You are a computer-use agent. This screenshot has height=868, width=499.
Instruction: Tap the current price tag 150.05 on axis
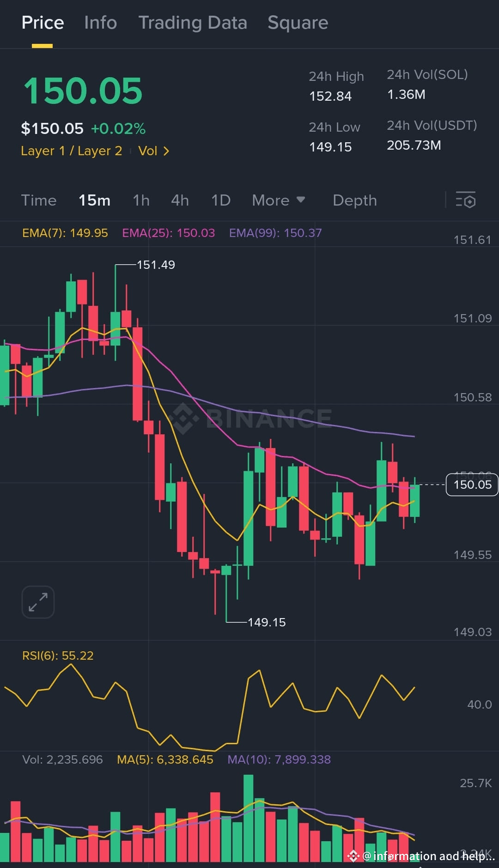click(472, 485)
